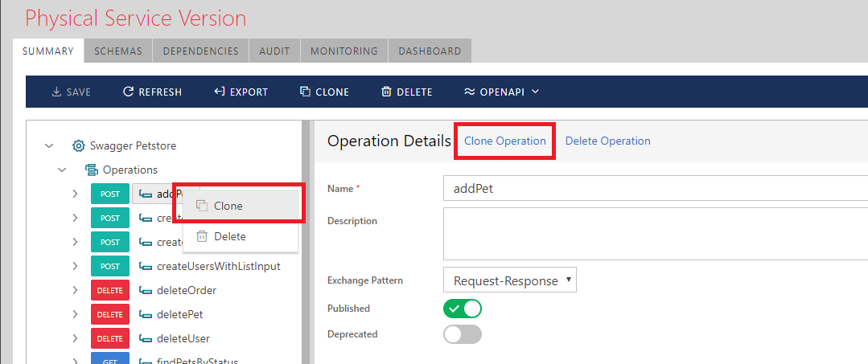Image resolution: width=868 pixels, height=364 pixels.
Task: Open the OpenAPI dropdown menu
Action: tap(501, 92)
